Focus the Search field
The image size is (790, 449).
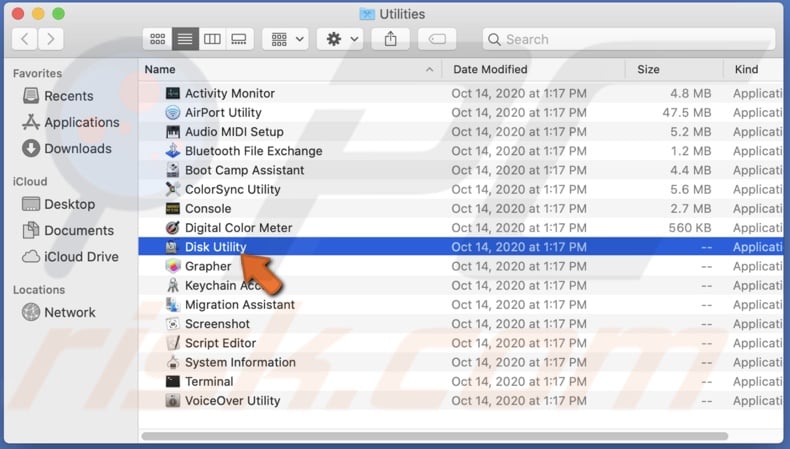629,39
